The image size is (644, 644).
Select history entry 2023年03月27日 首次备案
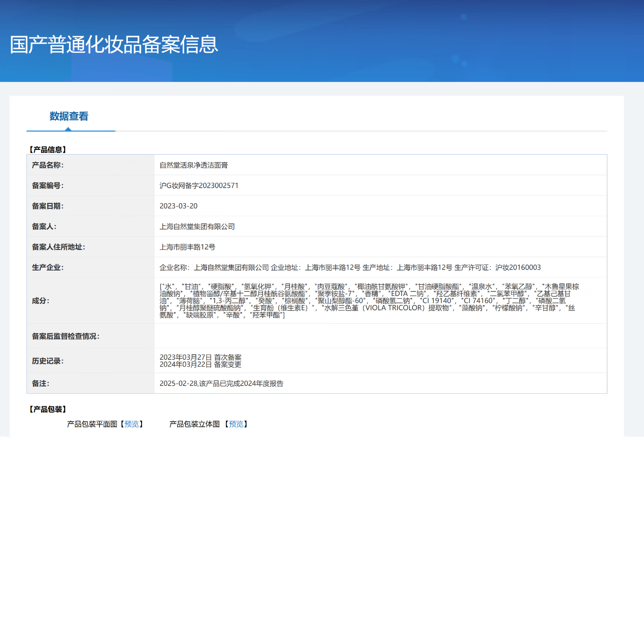200,358
